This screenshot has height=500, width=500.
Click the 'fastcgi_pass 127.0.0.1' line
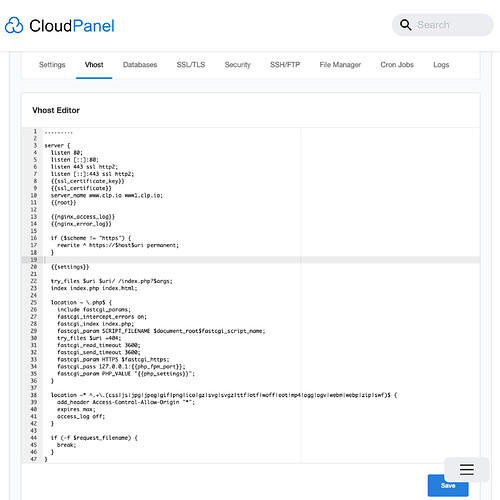(x=121, y=367)
